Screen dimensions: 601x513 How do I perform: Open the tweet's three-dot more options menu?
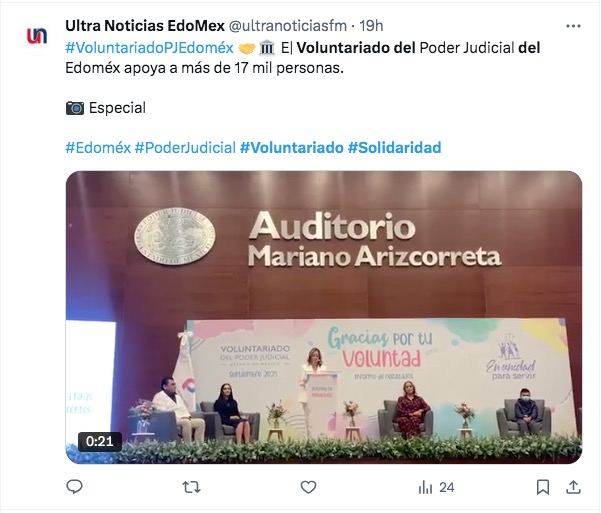tap(573, 26)
